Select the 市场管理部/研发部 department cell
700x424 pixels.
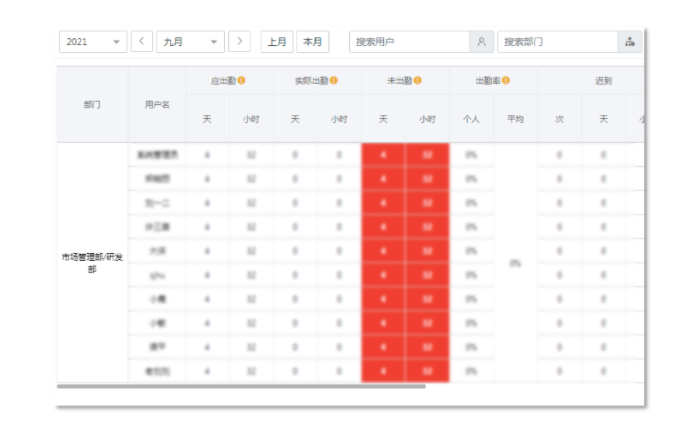[92, 263]
